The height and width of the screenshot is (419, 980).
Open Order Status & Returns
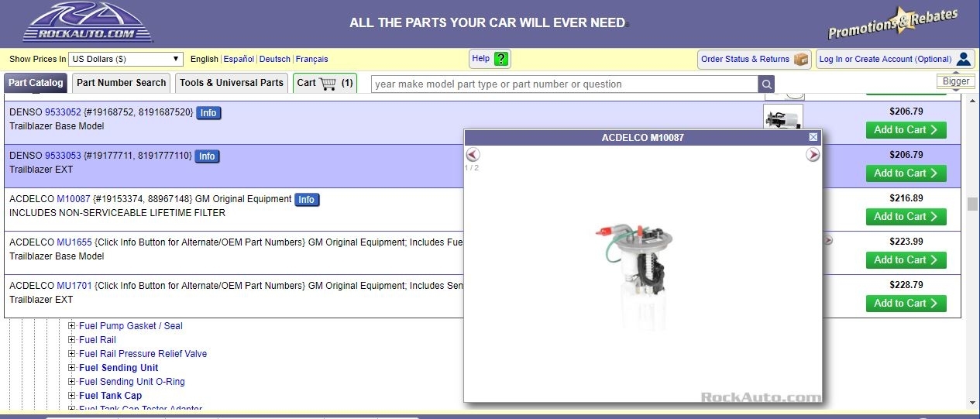754,59
